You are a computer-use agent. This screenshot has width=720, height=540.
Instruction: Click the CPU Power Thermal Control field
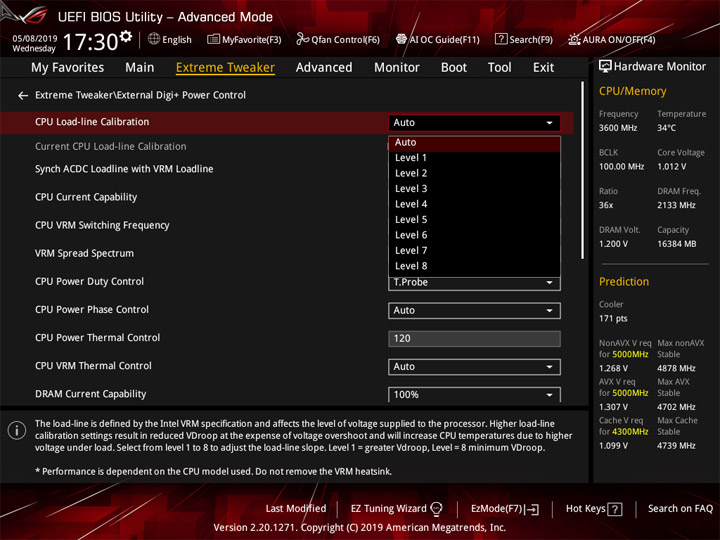474,339
